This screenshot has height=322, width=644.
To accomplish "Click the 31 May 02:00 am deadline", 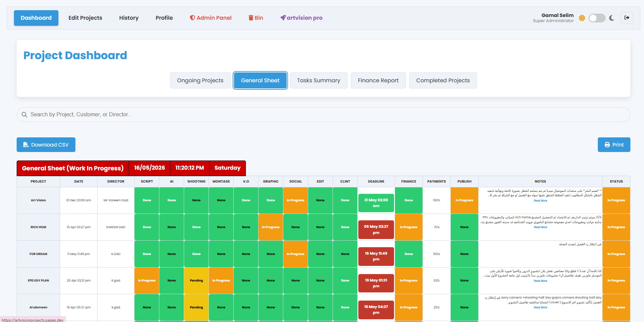I will 376,203.
